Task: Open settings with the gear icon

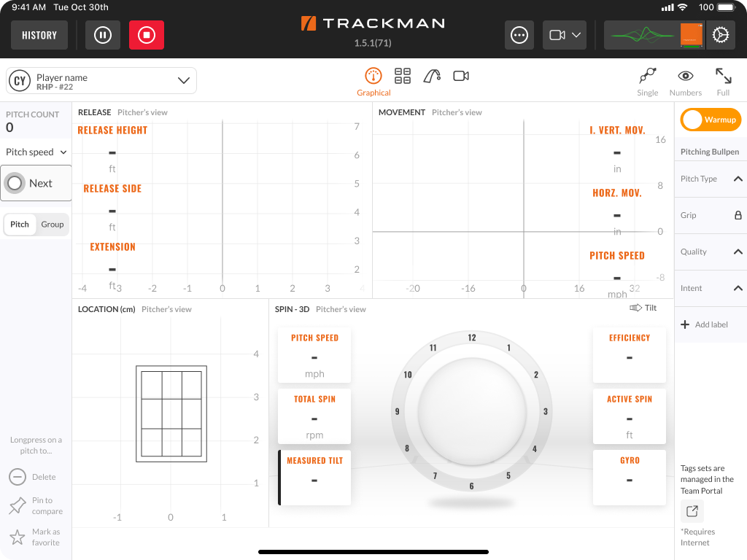Action: (720, 35)
